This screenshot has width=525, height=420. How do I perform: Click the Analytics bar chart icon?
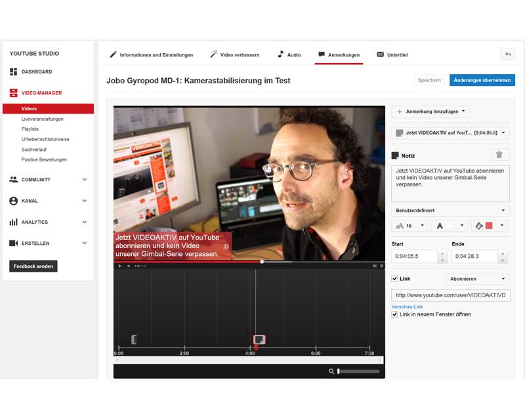pyautogui.click(x=13, y=222)
